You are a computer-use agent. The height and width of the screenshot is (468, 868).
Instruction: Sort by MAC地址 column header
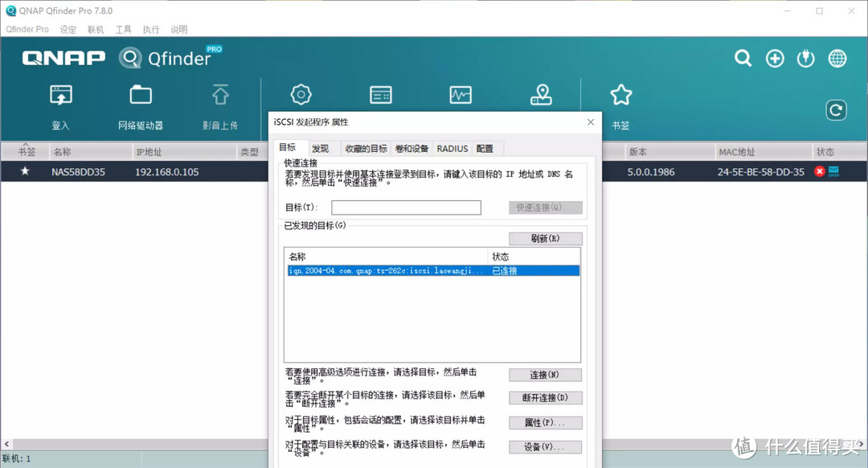[x=764, y=152]
